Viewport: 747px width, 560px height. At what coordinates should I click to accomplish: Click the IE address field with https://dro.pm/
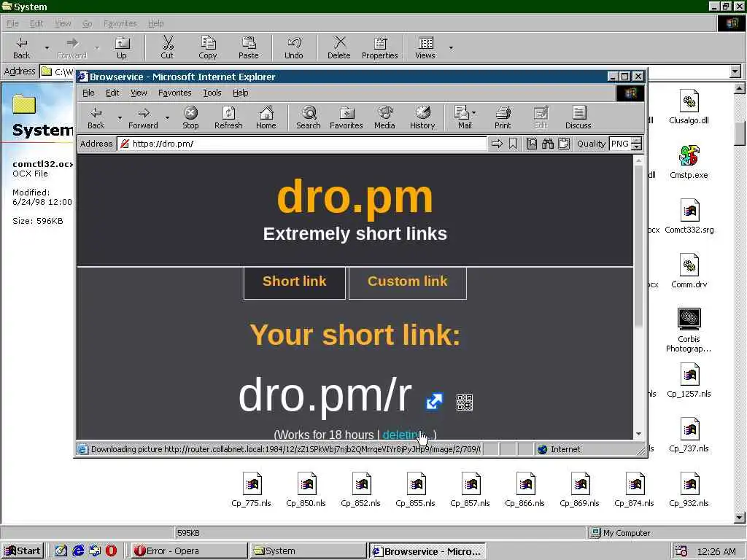(x=301, y=144)
